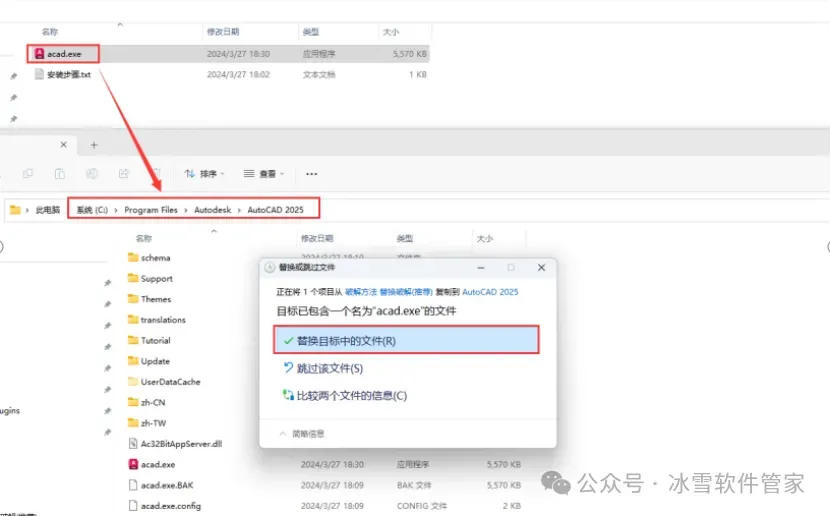Navigate to Program Files breadcrumb segment

pyautogui.click(x=151, y=210)
